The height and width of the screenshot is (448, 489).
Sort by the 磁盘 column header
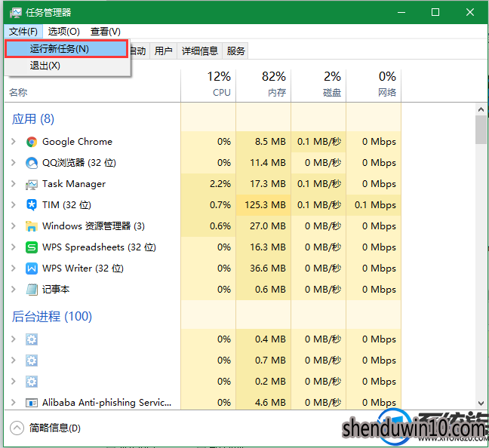(318, 84)
